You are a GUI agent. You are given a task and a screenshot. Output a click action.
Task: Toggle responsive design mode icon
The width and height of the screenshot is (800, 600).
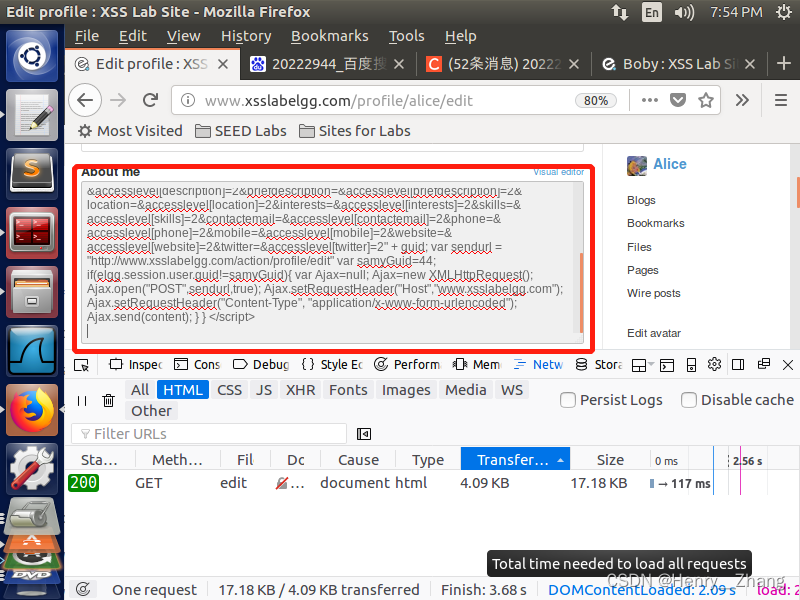(x=691, y=365)
